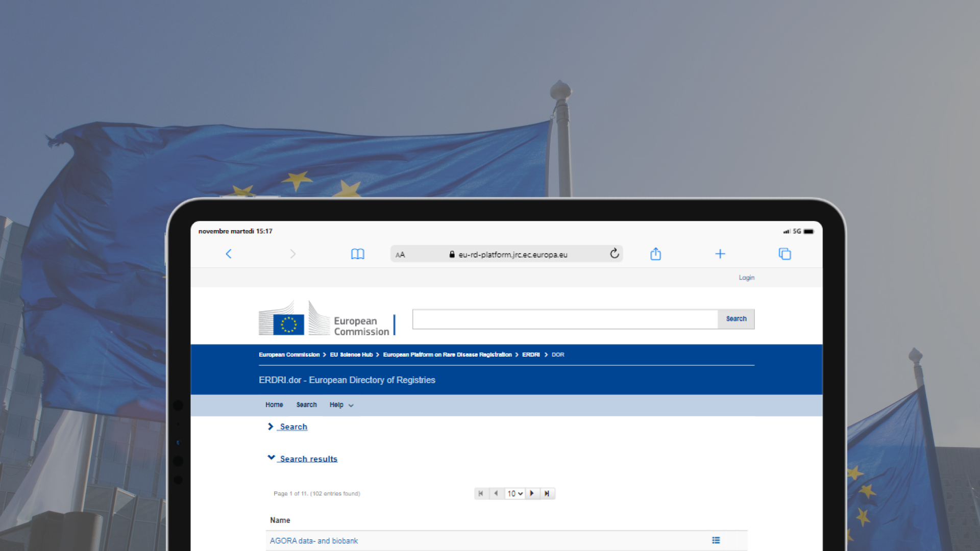Select Search in the navigation menu
The image size is (980, 551).
pyautogui.click(x=307, y=405)
